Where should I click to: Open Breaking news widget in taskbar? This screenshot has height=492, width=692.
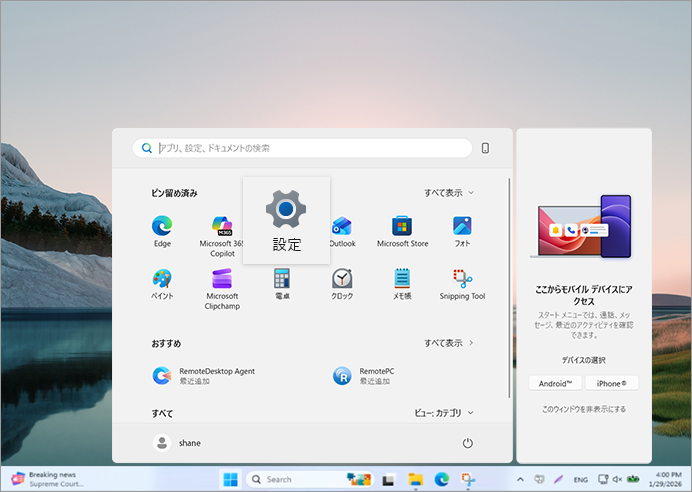46,479
